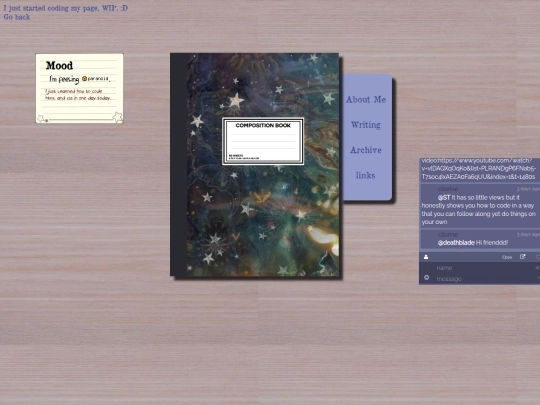
Task: Click the @ST mention in chat
Action: [x=444, y=198]
